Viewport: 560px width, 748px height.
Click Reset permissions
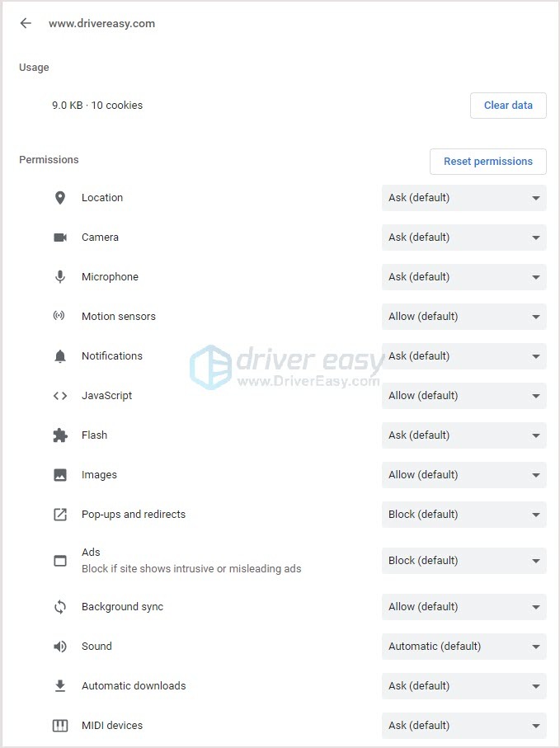[487, 162]
